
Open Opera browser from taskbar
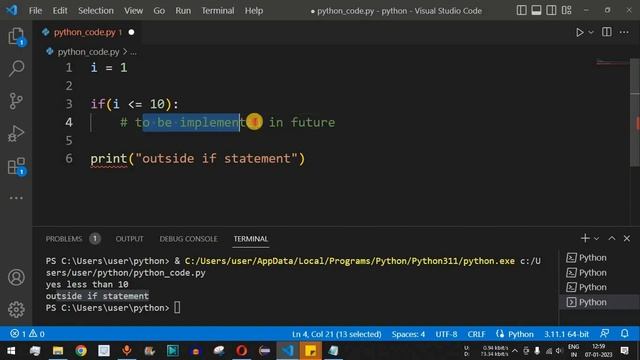242,351
